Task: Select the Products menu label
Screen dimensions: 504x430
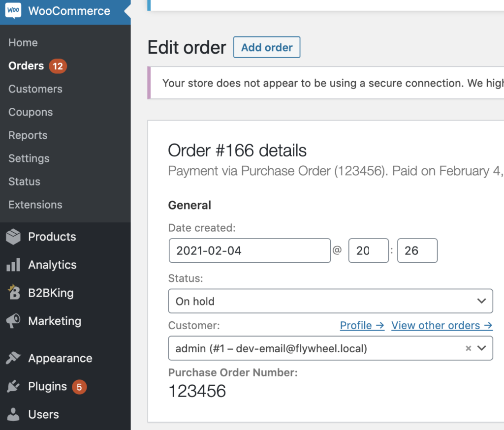Action: click(x=52, y=237)
